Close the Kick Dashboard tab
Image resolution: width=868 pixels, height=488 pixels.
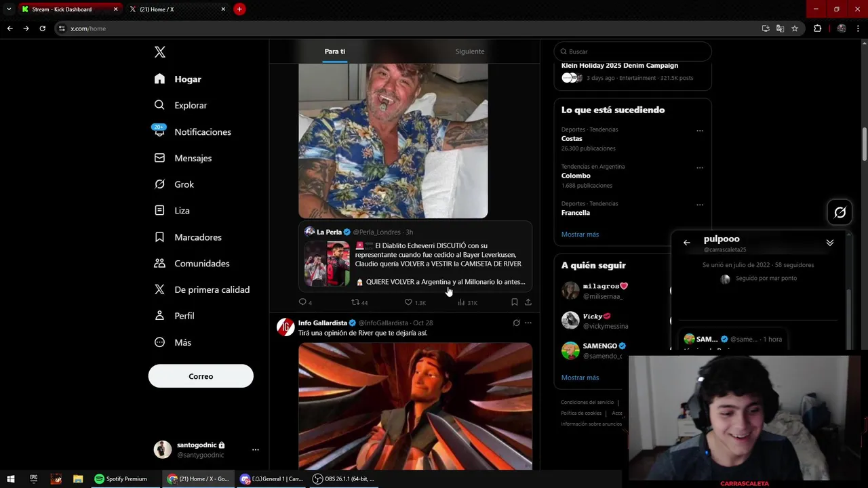[115, 9]
